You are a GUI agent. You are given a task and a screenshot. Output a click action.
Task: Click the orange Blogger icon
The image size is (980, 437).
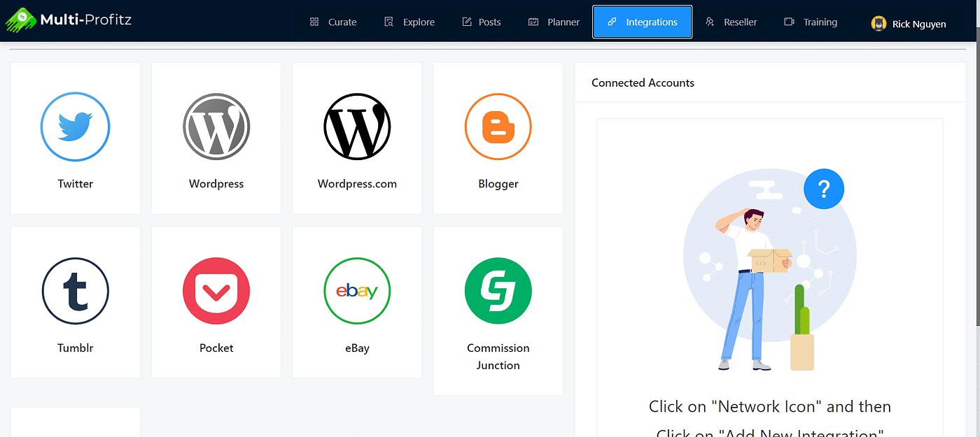[498, 127]
